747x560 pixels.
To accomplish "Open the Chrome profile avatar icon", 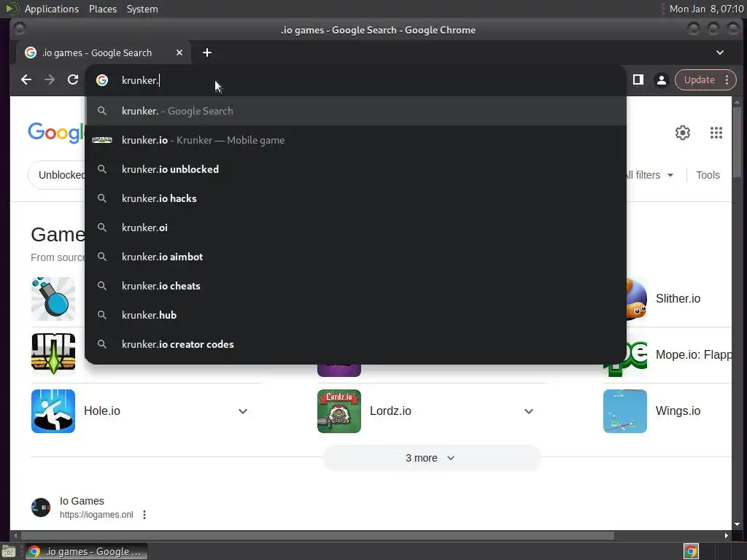I will pyautogui.click(x=661, y=80).
